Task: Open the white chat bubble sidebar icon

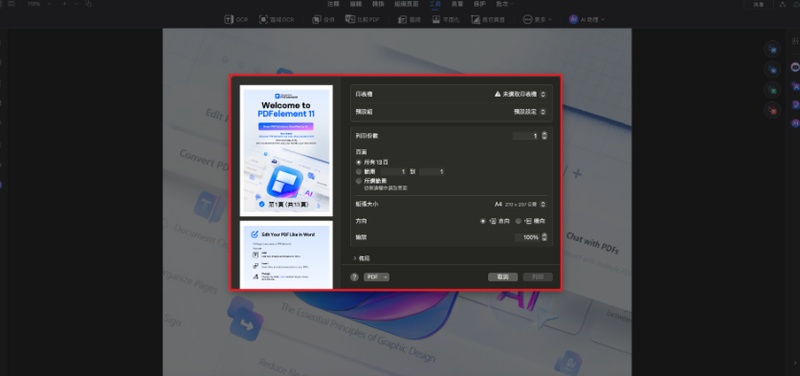Action: pyautogui.click(x=795, y=67)
